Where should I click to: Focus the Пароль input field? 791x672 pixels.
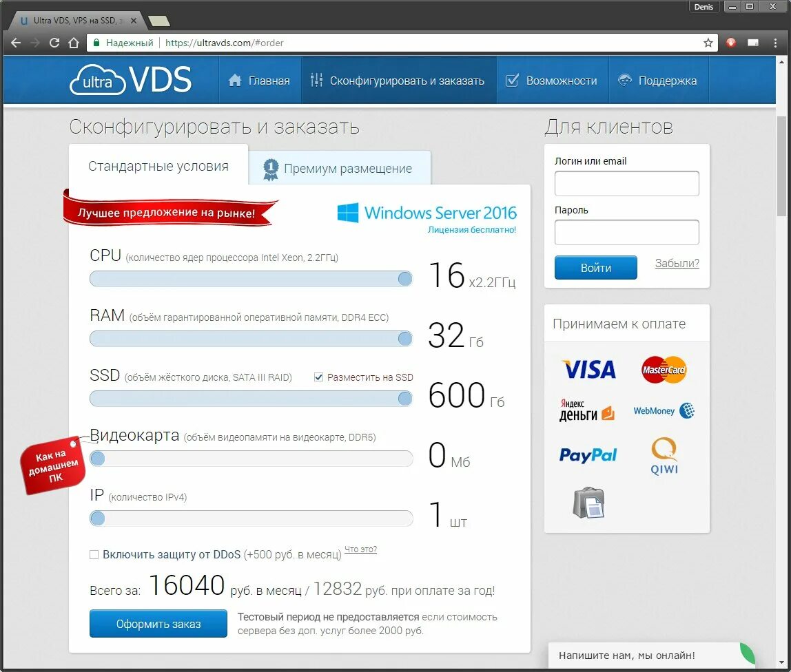pos(626,233)
